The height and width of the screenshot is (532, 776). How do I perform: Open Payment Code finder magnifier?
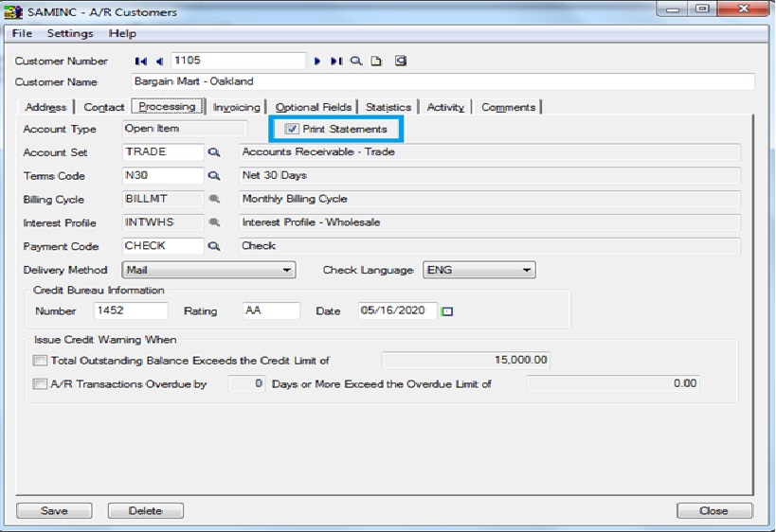click(214, 246)
